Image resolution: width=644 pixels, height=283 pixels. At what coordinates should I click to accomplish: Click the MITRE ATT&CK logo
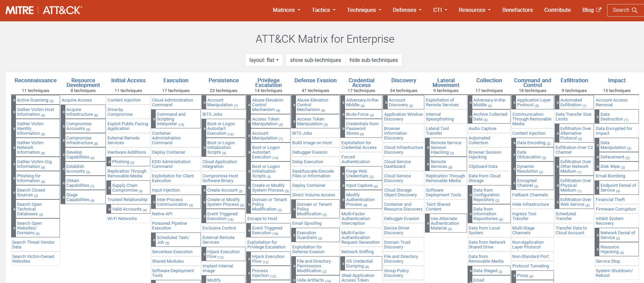point(44,10)
